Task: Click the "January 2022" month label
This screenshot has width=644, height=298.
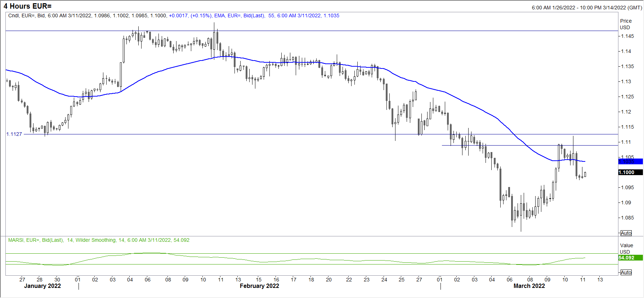Action: (43, 286)
